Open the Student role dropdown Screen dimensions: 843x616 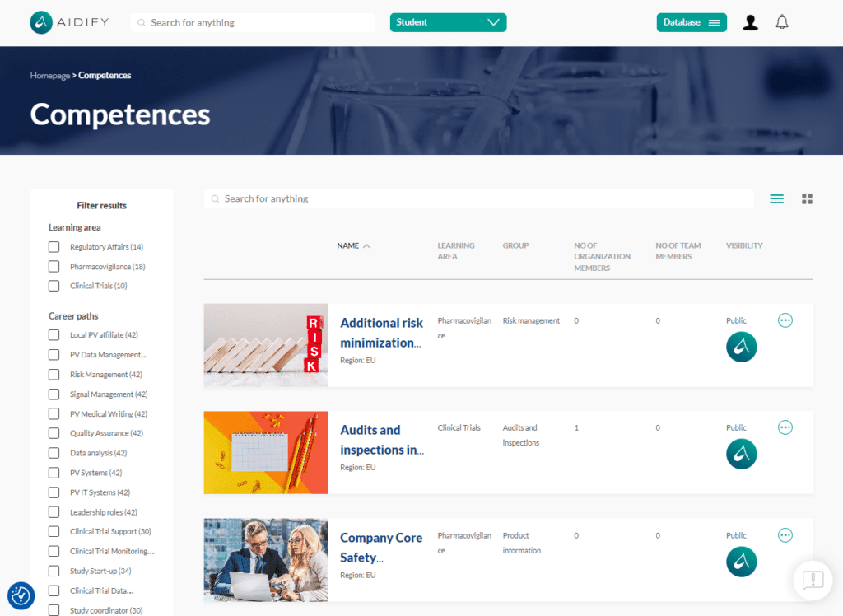(448, 22)
